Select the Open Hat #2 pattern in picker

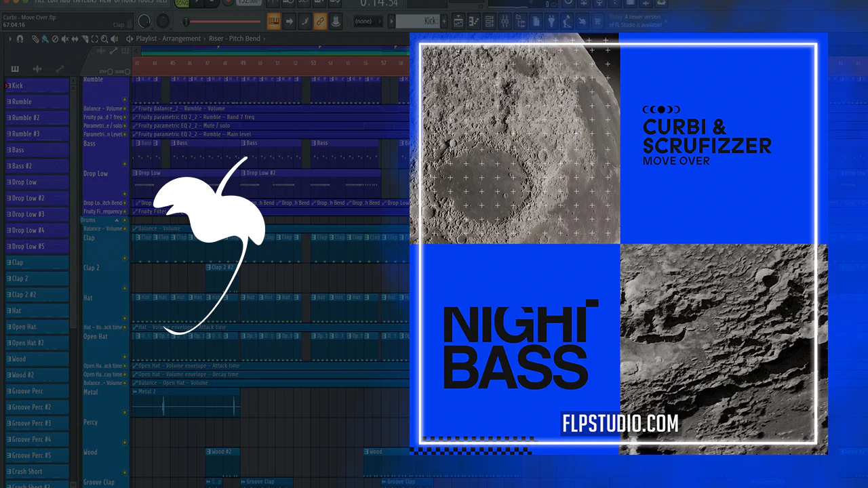click(37, 343)
